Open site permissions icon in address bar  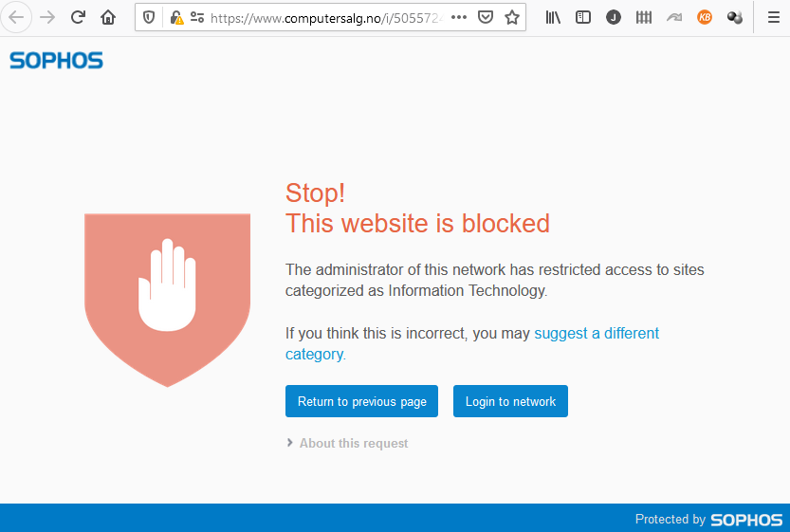pyautogui.click(x=197, y=18)
